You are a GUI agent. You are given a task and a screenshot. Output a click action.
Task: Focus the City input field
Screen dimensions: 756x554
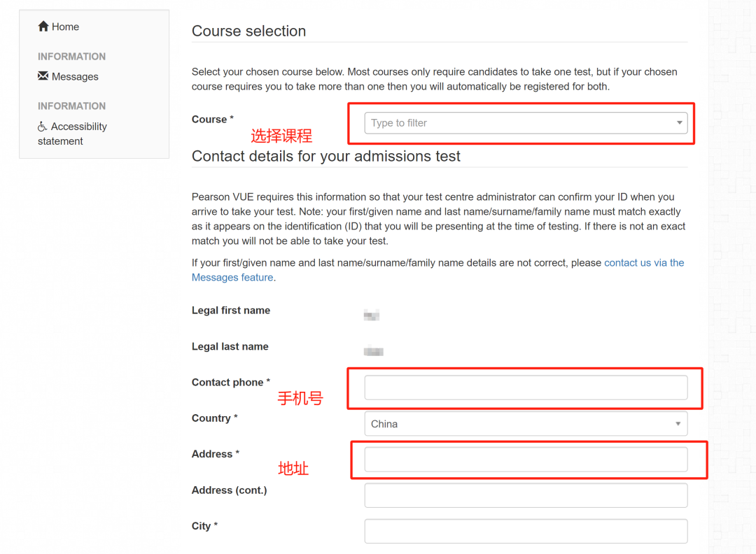526,531
